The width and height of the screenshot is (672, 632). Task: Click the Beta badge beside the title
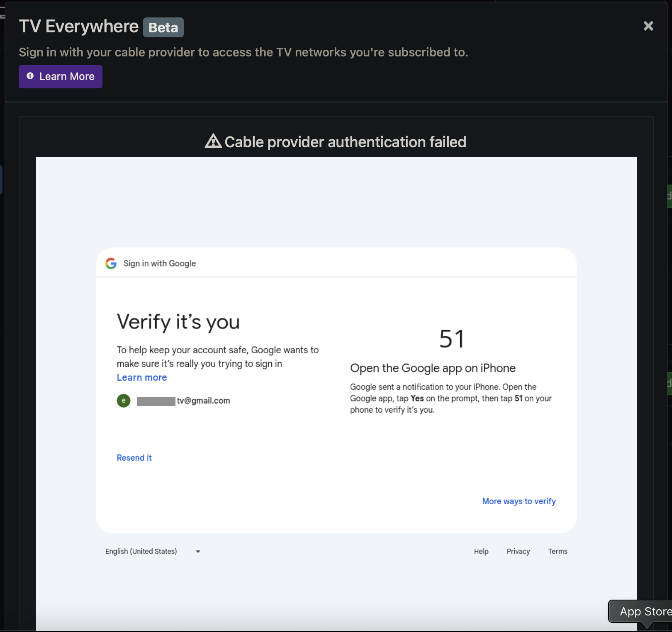[163, 27]
